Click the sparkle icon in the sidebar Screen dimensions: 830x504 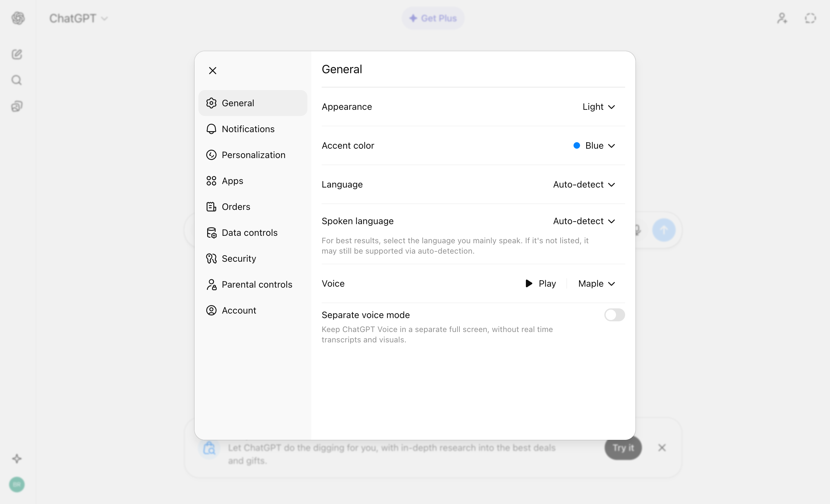tap(17, 459)
